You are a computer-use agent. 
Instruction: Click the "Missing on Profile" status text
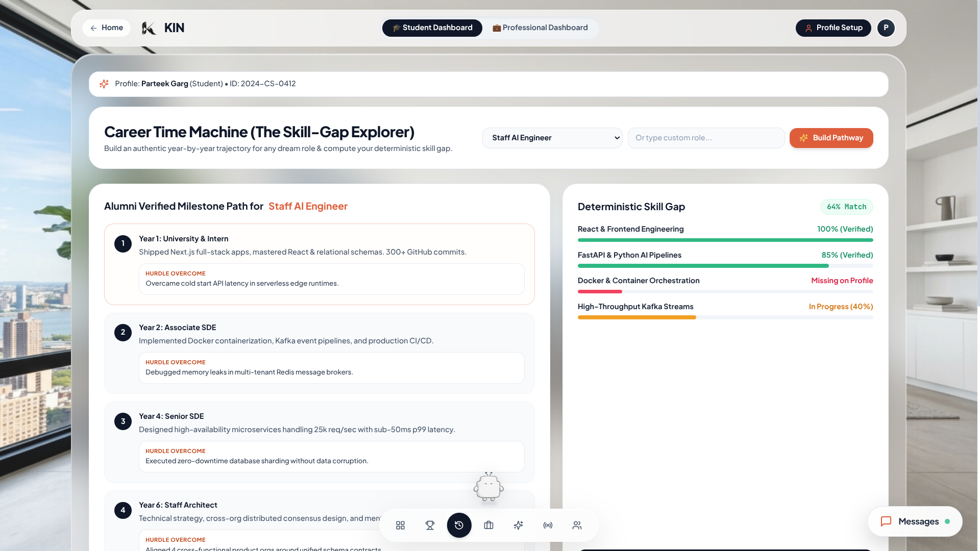[x=842, y=281]
